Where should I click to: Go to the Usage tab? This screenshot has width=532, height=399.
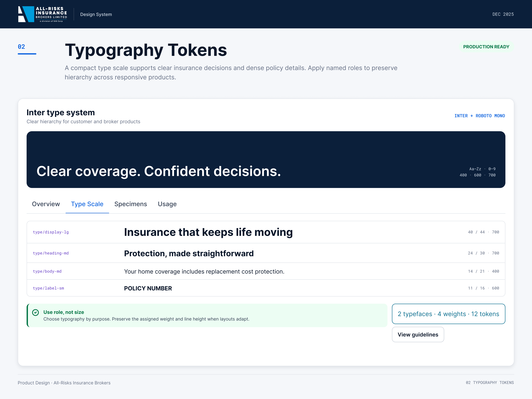167,204
